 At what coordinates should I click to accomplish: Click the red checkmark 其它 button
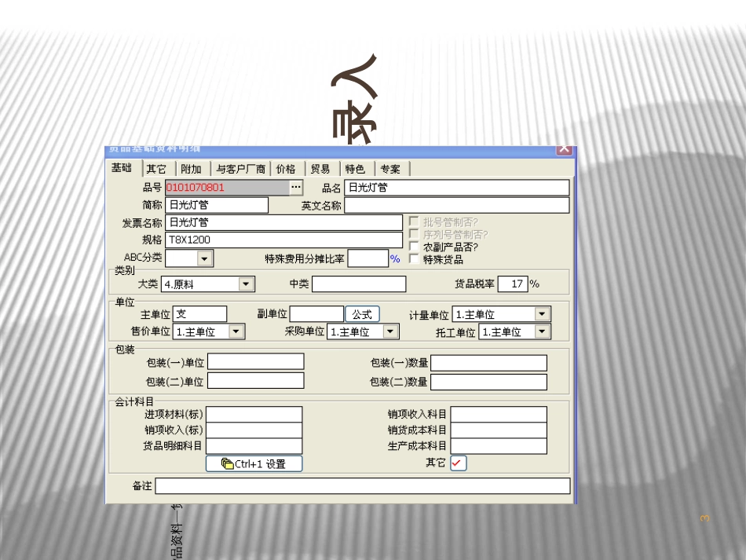(458, 463)
